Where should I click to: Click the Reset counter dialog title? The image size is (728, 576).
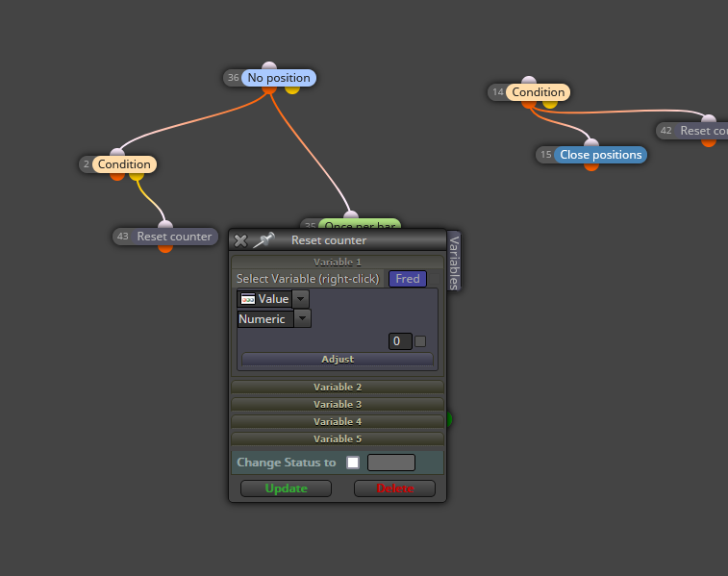click(329, 240)
